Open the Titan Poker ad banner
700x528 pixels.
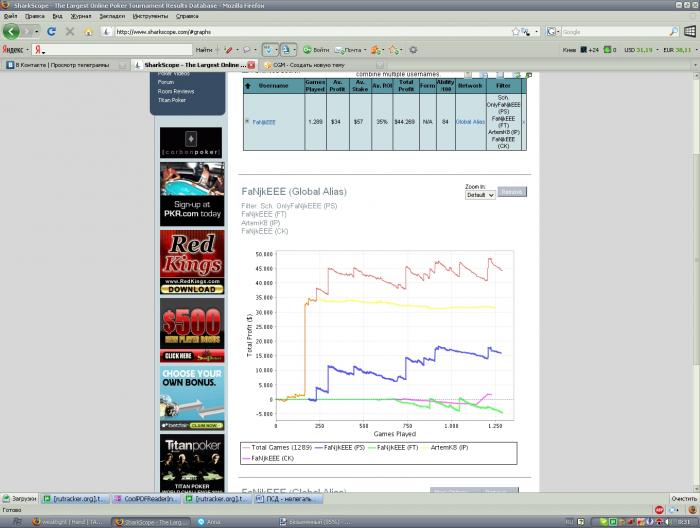point(192,463)
